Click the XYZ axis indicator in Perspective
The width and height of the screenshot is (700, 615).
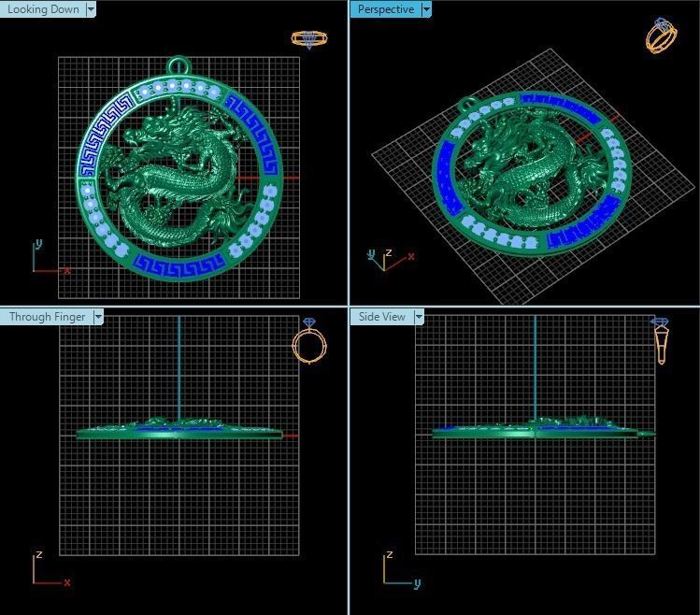click(x=390, y=260)
